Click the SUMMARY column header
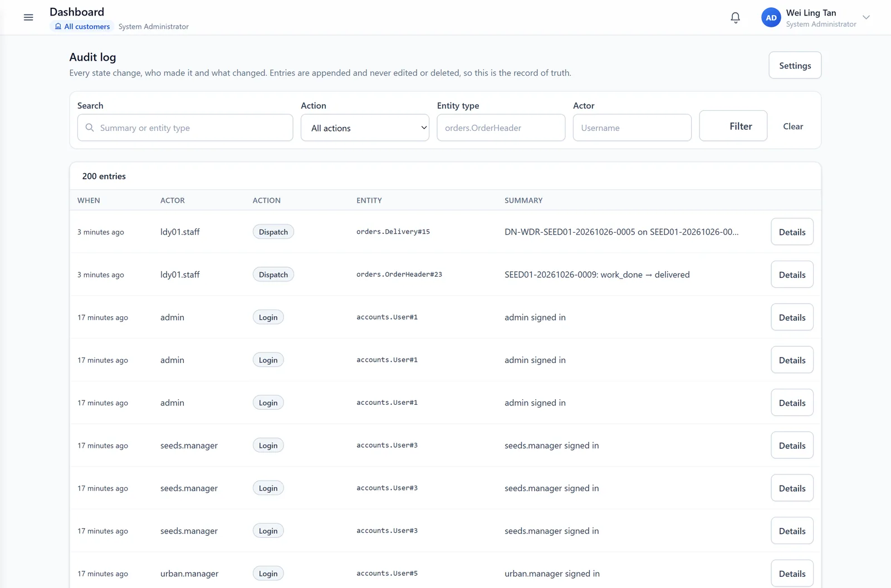 point(523,200)
